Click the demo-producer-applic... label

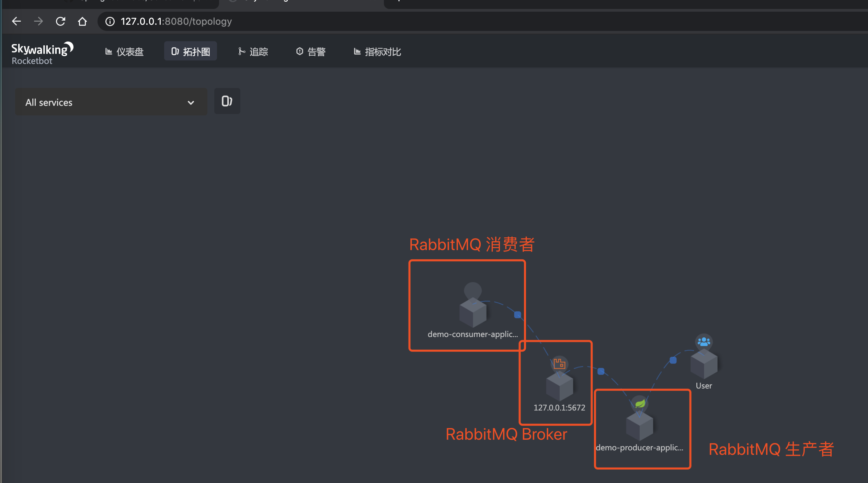[x=640, y=448]
